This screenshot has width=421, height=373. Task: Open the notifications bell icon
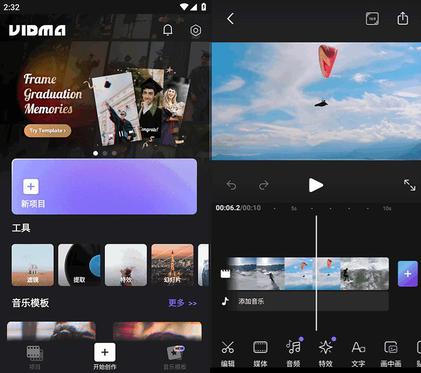pyautogui.click(x=168, y=30)
